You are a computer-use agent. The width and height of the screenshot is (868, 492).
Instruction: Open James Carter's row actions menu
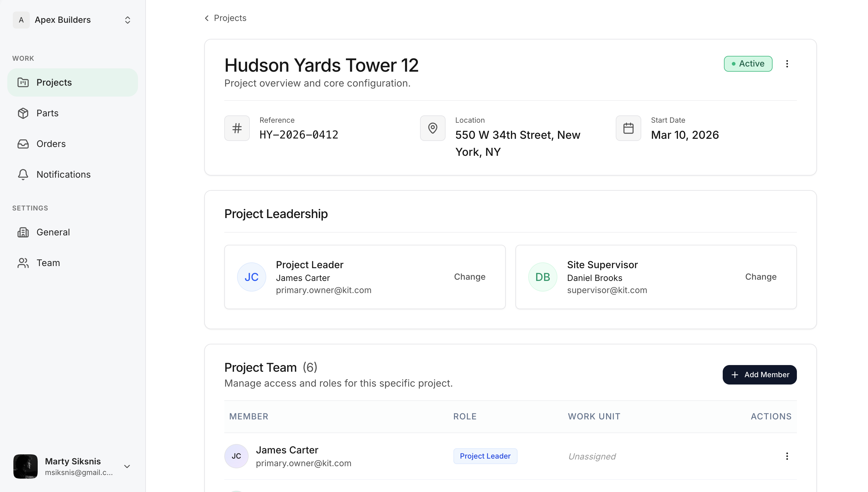tap(787, 456)
